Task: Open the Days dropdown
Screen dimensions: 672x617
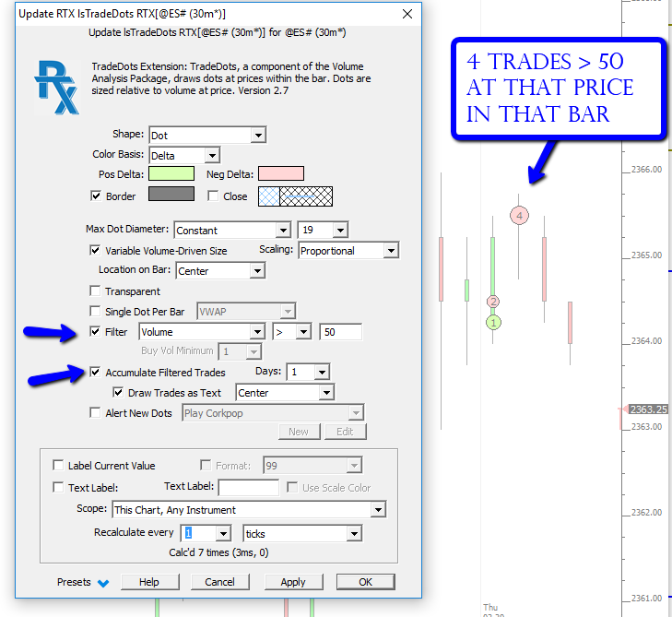Action: click(x=308, y=372)
